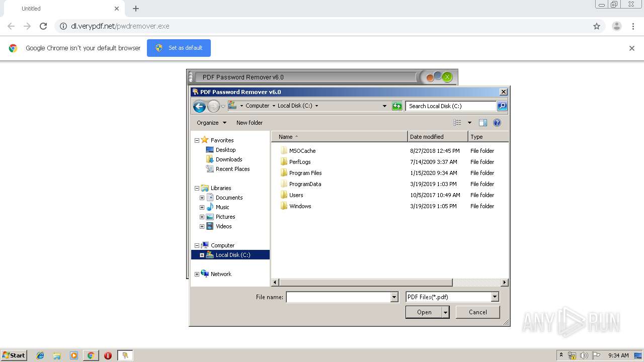Image resolution: width=644 pixels, height=362 pixels.
Task: Expand the Local Disk (C:) node
Action: click(x=202, y=255)
